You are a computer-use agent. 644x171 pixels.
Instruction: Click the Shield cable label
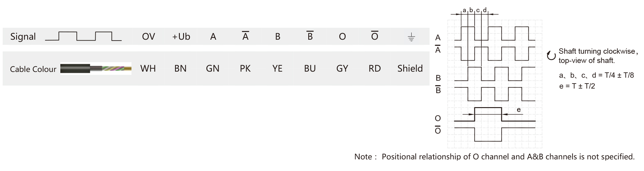(410, 69)
